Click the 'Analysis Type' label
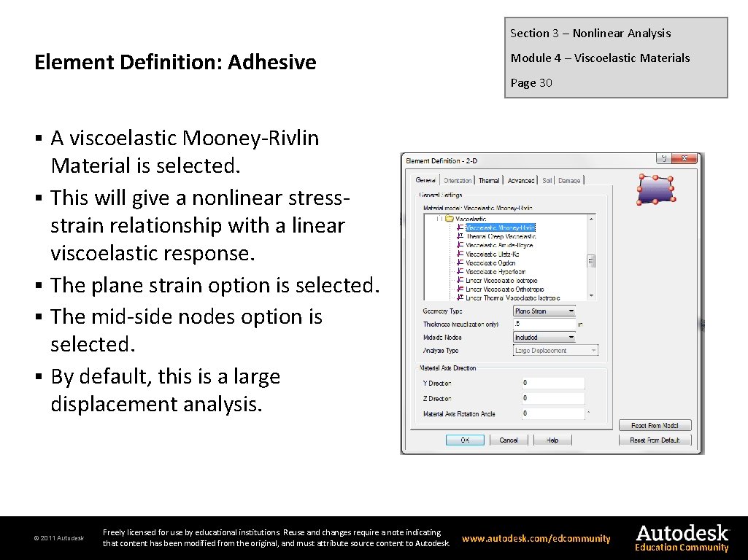The height and width of the screenshot is (560, 748). tap(441, 350)
